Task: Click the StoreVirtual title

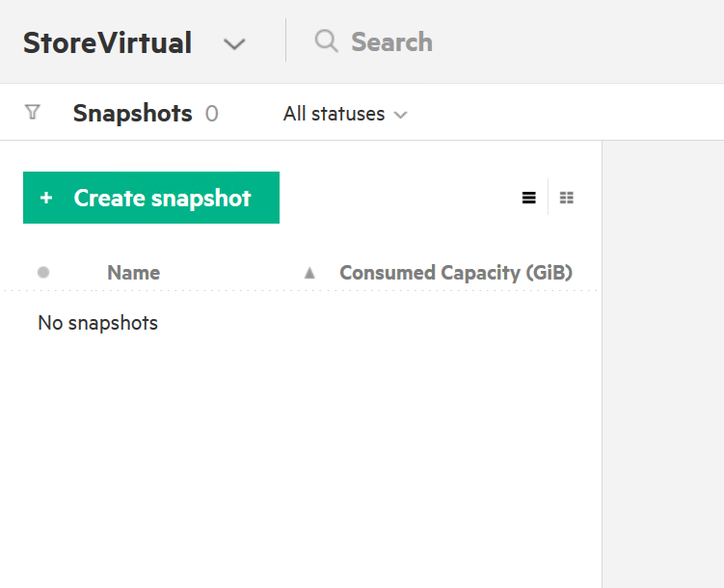Action: coord(108,42)
